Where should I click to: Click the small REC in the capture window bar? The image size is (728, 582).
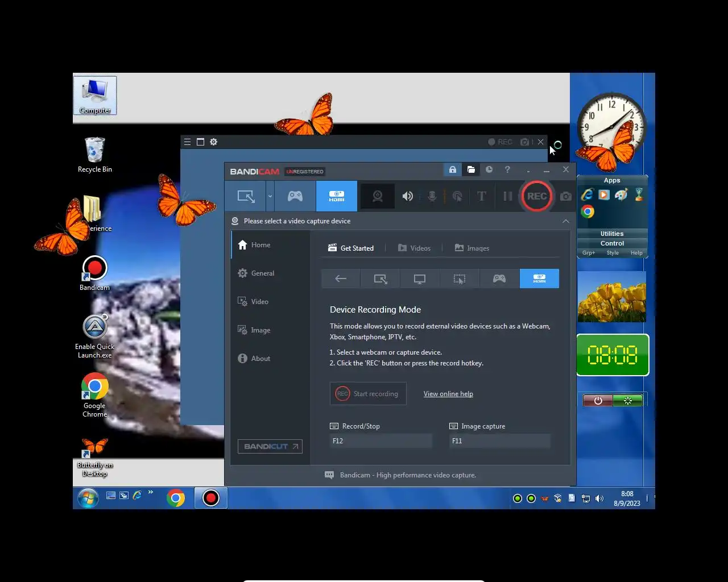(500, 142)
